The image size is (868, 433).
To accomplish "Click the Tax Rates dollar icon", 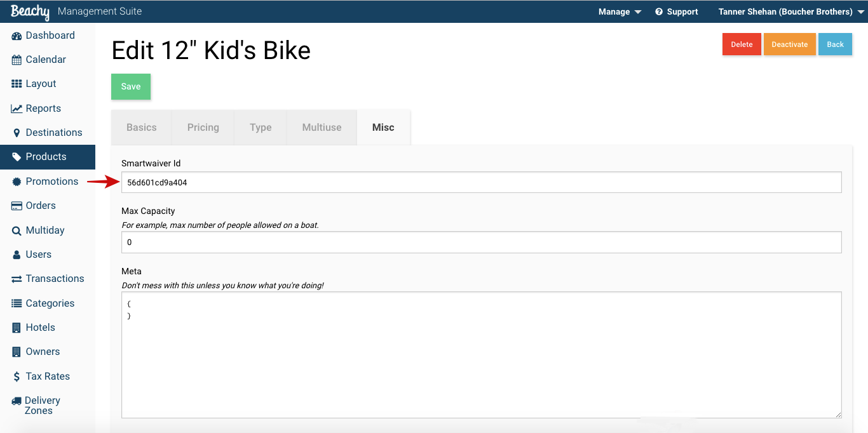I will pos(17,376).
